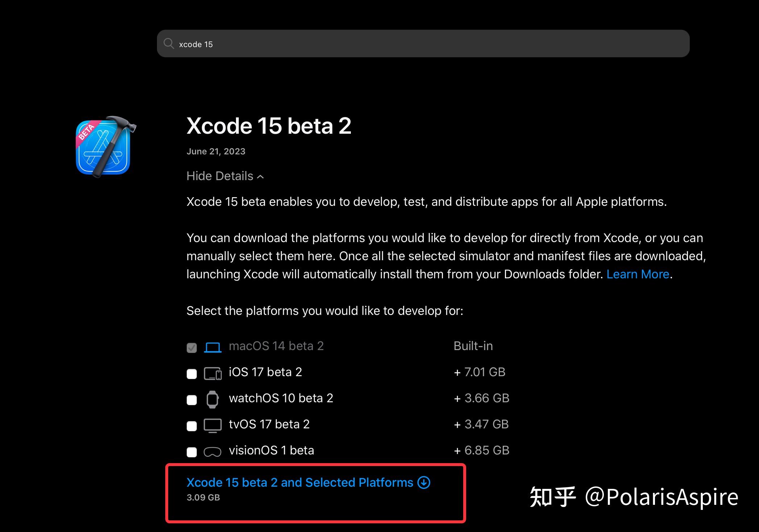Image resolution: width=759 pixels, height=532 pixels.
Task: Click the iOS devices platform icon
Action: pyautogui.click(x=213, y=373)
